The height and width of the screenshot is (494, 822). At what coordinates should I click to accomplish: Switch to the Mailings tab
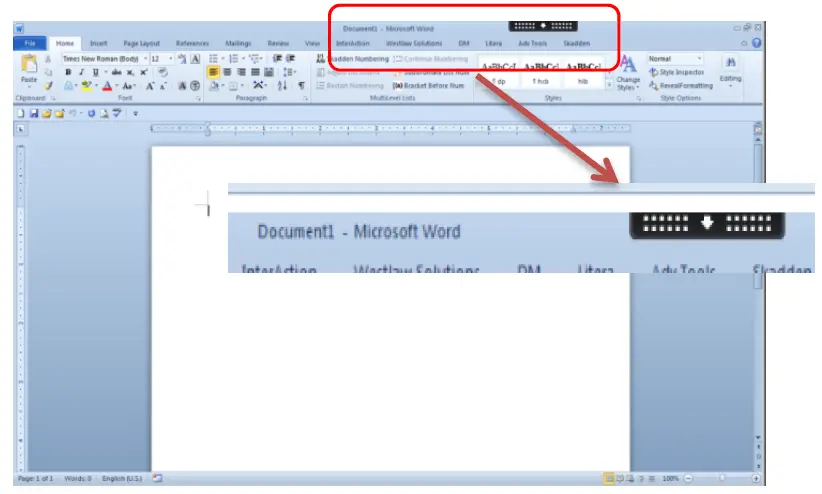[239, 43]
